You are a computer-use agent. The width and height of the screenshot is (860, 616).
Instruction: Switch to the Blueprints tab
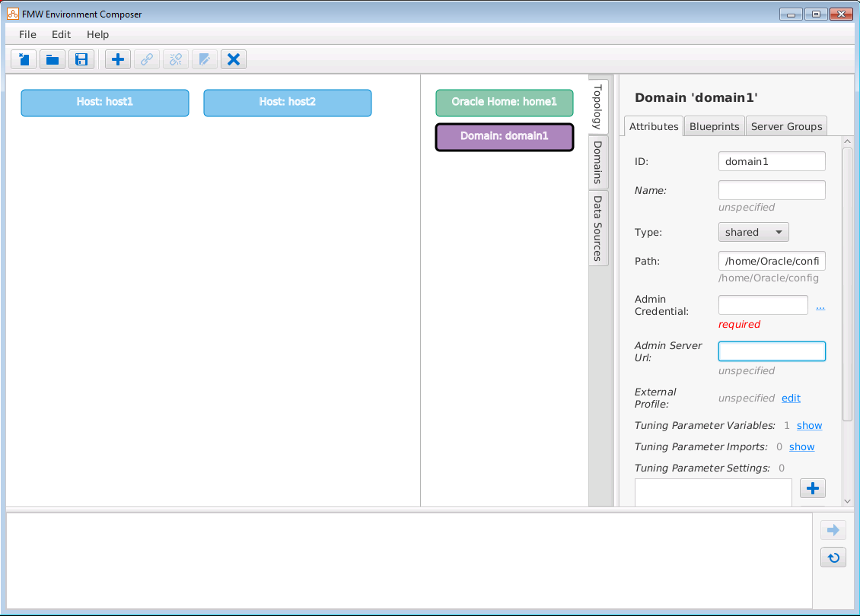pos(714,126)
